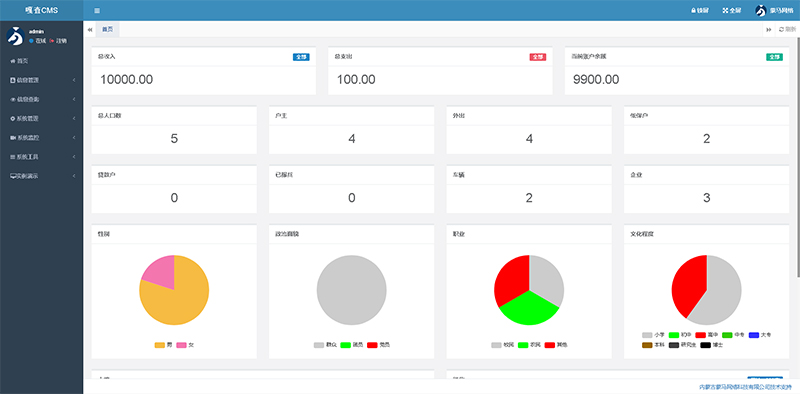Click the blue online status dot
Screen dimensions: 800x394
coord(32,41)
